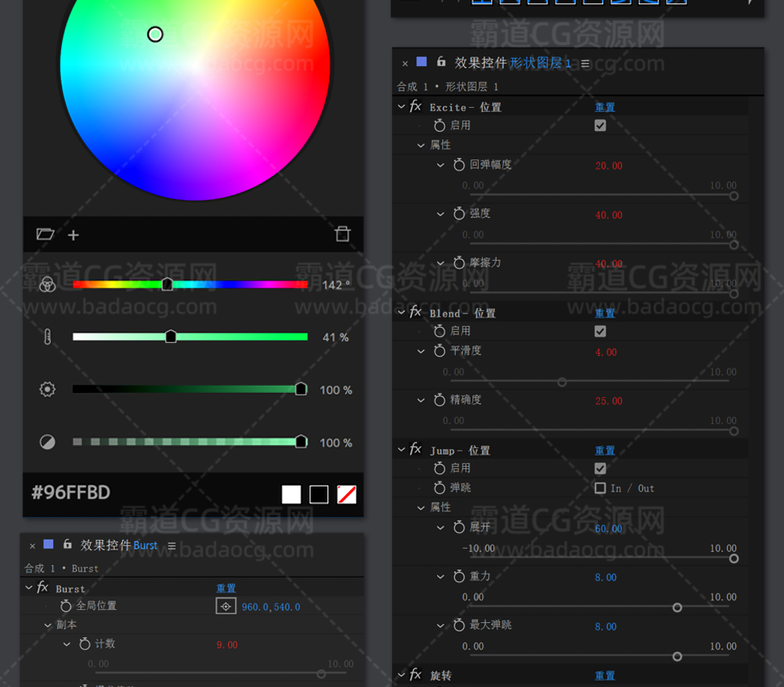Collapse the Excite - 位置 effect group
The image size is (784, 687).
point(401,107)
